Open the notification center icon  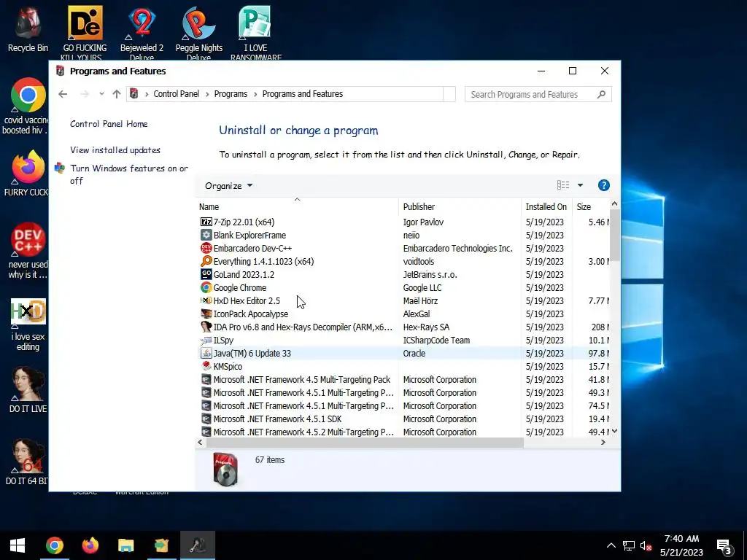click(724, 545)
